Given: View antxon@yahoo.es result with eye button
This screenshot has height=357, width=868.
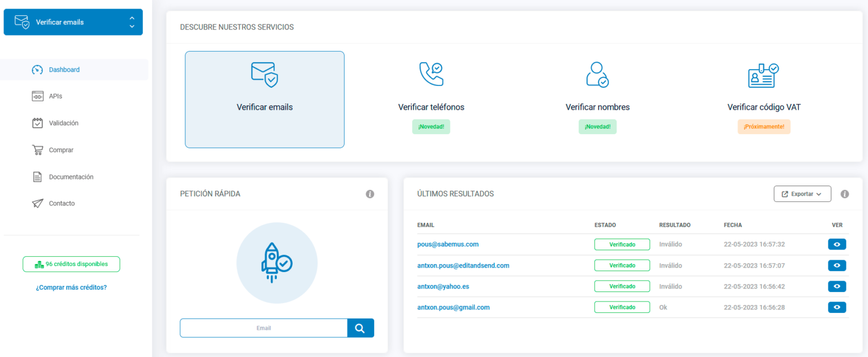Looking at the screenshot, I should [x=837, y=286].
